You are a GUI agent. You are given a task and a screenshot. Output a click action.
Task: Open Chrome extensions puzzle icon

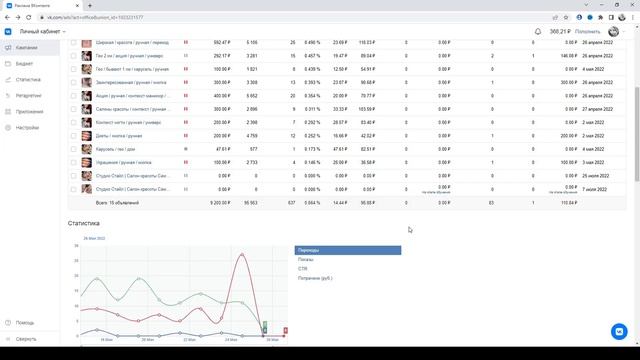tap(600, 18)
